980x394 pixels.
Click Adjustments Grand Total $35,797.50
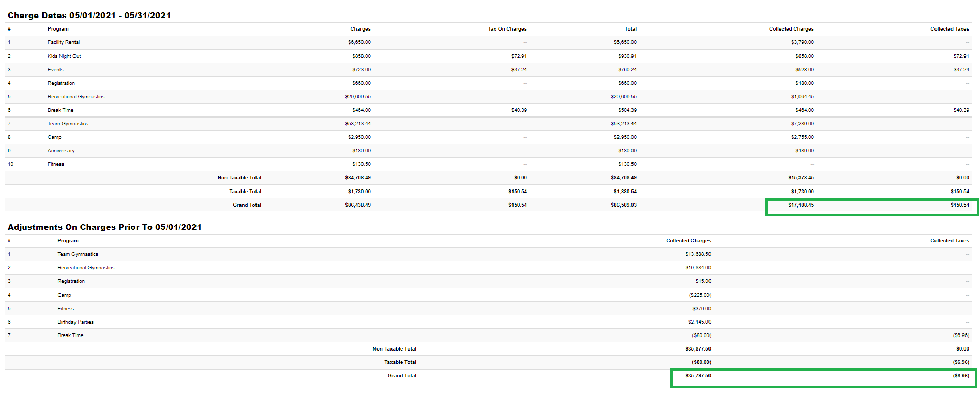(698, 376)
